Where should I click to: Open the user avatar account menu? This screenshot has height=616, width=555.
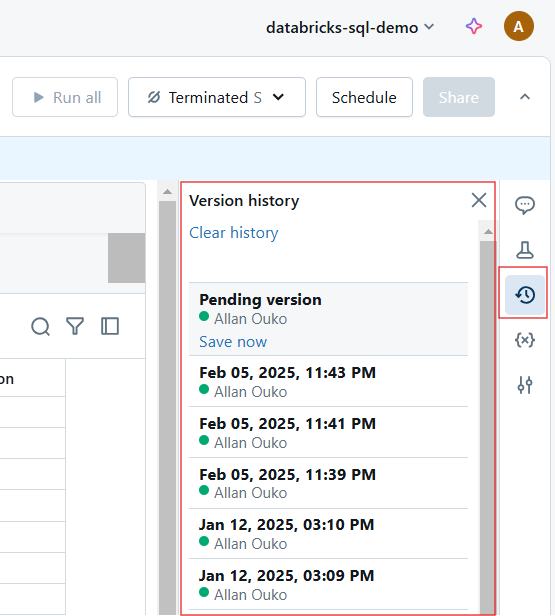518,26
